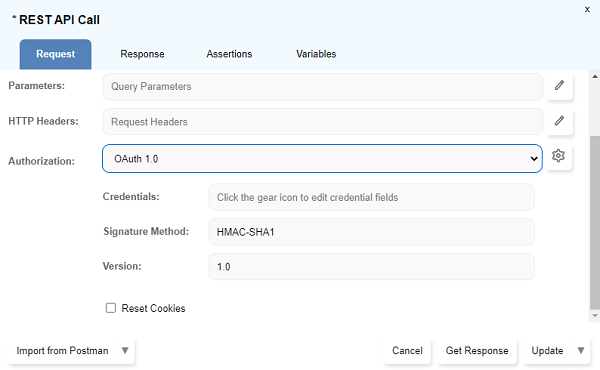
Task: Edit query parameters with the pencil icon
Action: [x=559, y=85]
